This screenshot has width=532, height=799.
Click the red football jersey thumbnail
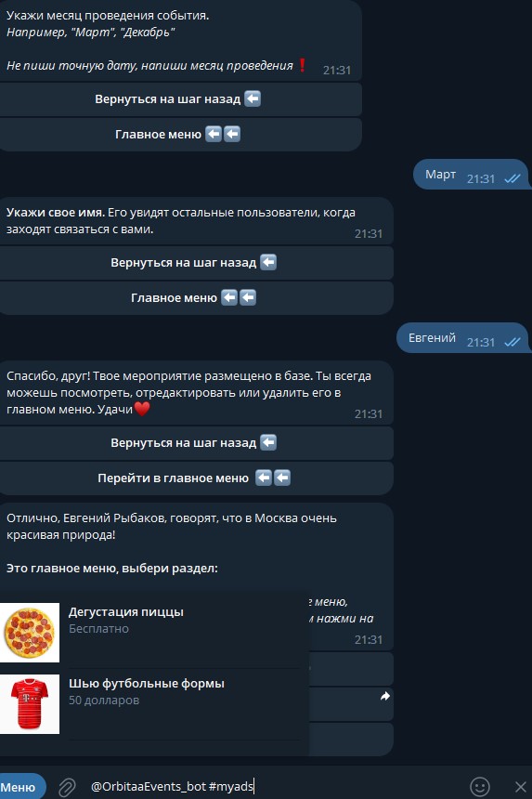[30, 704]
